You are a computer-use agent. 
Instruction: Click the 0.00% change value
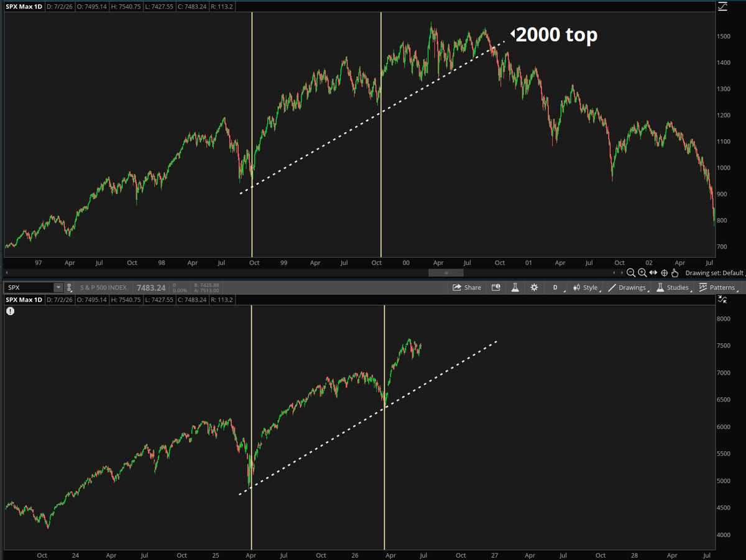[180, 291]
